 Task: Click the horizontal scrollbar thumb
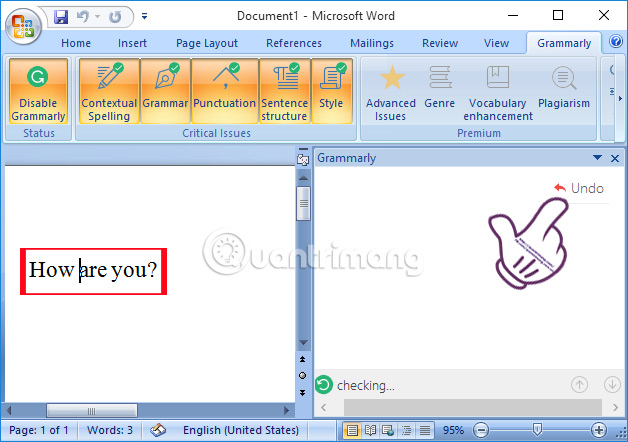92,410
